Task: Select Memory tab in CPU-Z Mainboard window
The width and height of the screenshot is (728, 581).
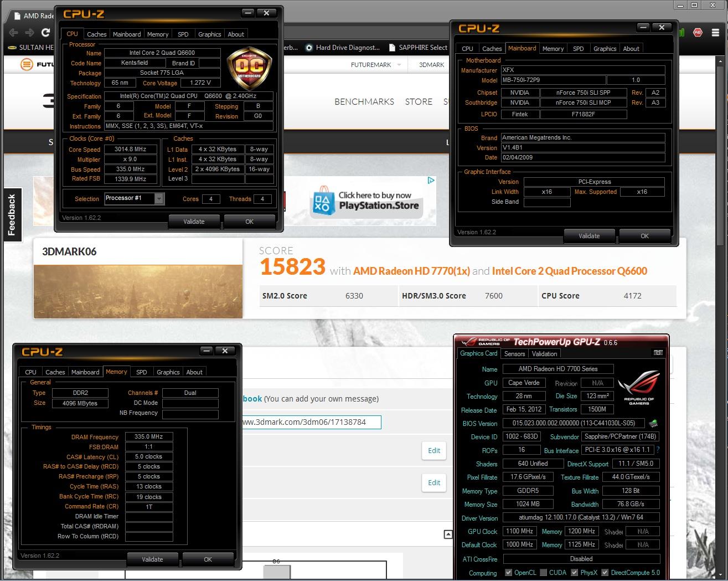Action: tap(553, 49)
